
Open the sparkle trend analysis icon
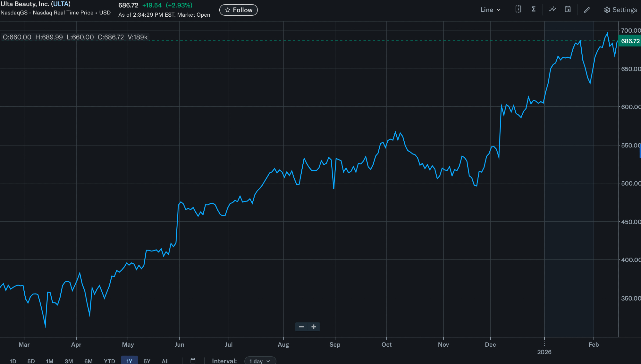552,9
